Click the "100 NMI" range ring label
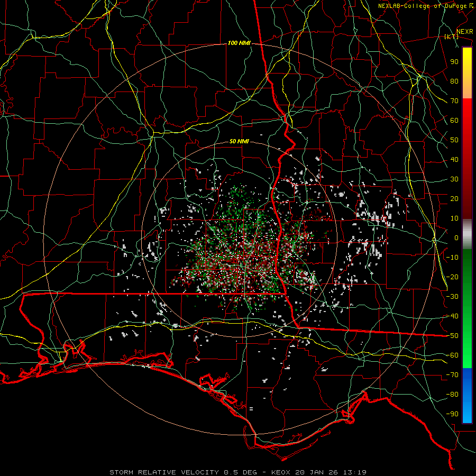Screen dimensions: 476x476 point(239,43)
